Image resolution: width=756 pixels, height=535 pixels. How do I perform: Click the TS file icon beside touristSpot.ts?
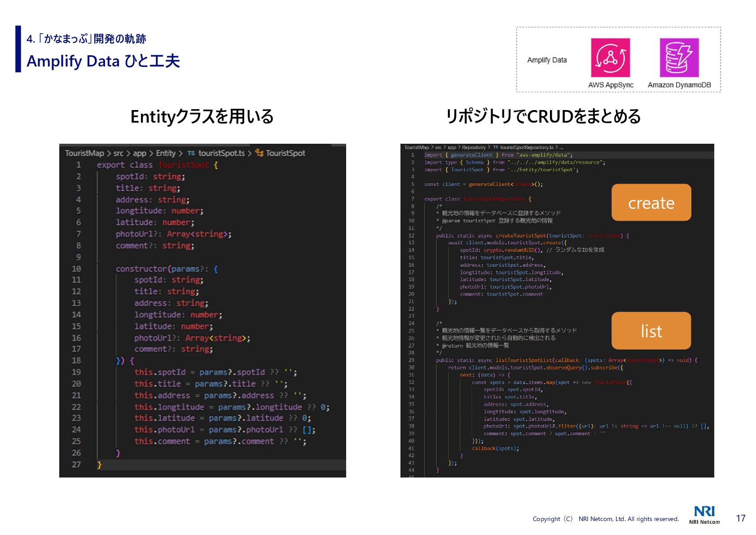[191, 153]
